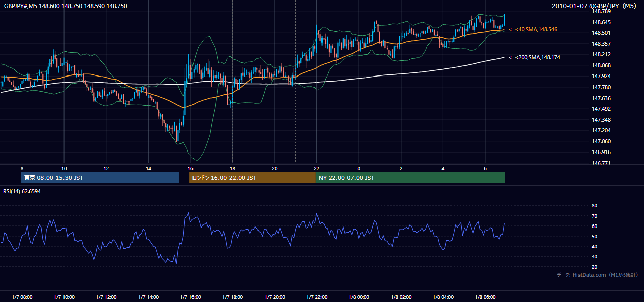644x302 pixels.
Task: Click the 1/7 10:00 time label
Action: tap(64, 297)
